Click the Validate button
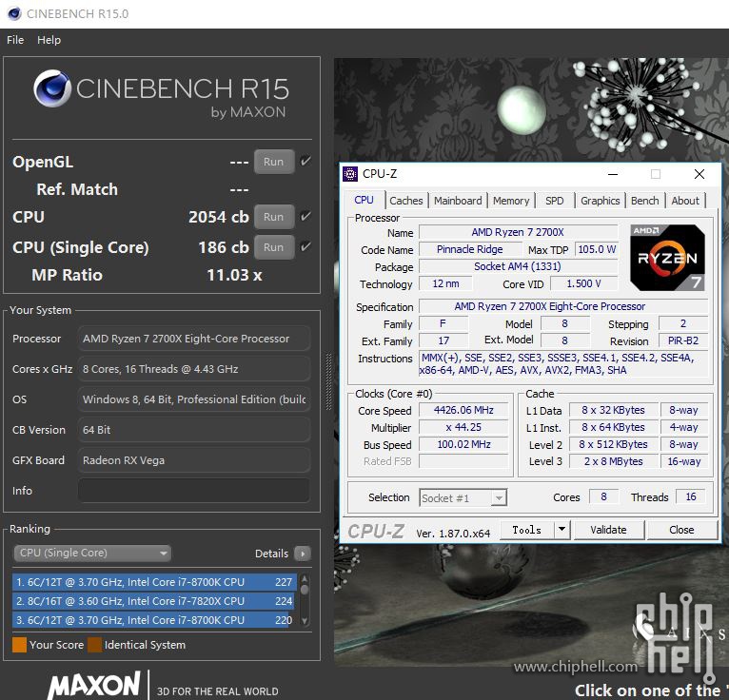 point(608,530)
